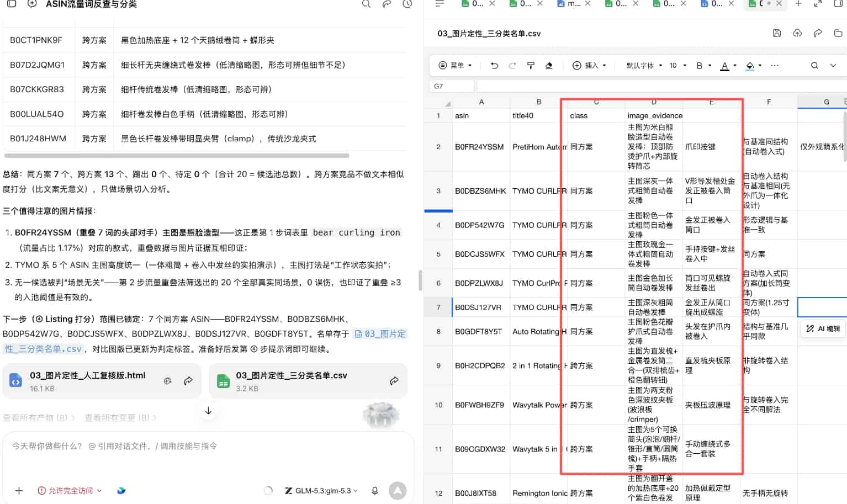This screenshot has width=847, height=504.
Task: Show more toolbar options (three dots)
Action: point(775,65)
